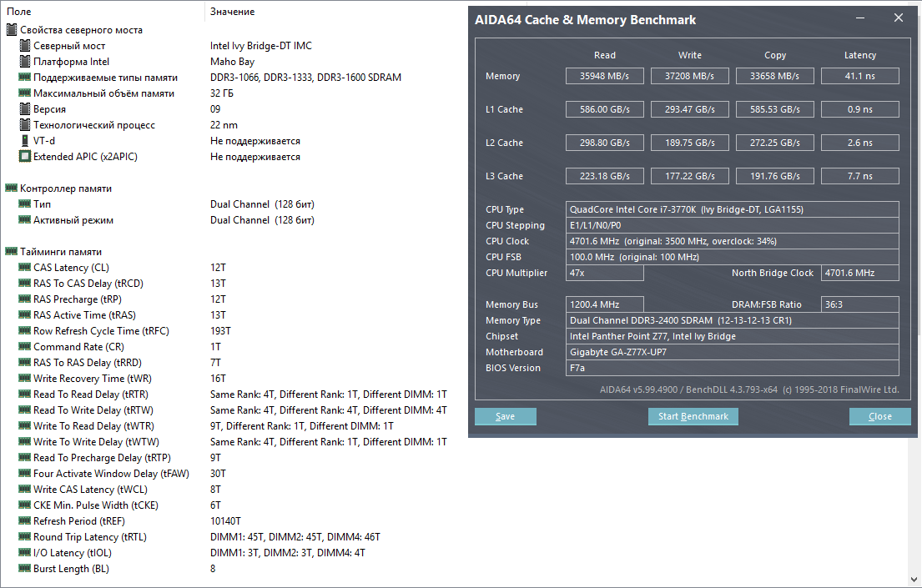
Task: Click the Extended APIC (x2APIC) icon
Action: [x=25, y=157]
